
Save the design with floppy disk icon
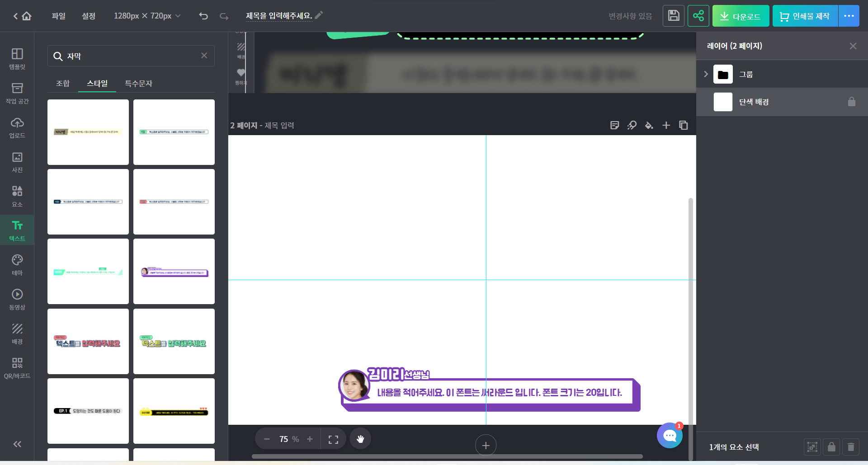click(674, 16)
